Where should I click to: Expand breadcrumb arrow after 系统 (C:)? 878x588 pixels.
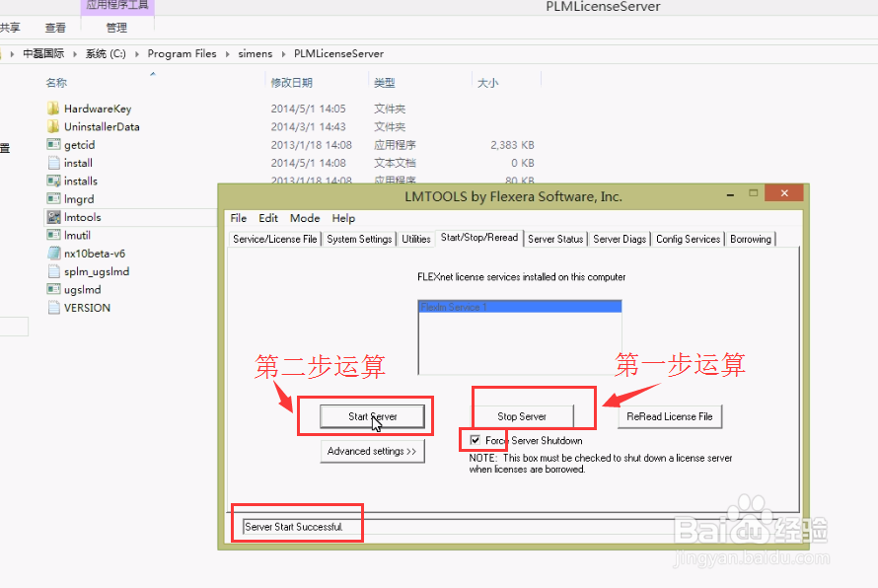pyautogui.click(x=136, y=53)
